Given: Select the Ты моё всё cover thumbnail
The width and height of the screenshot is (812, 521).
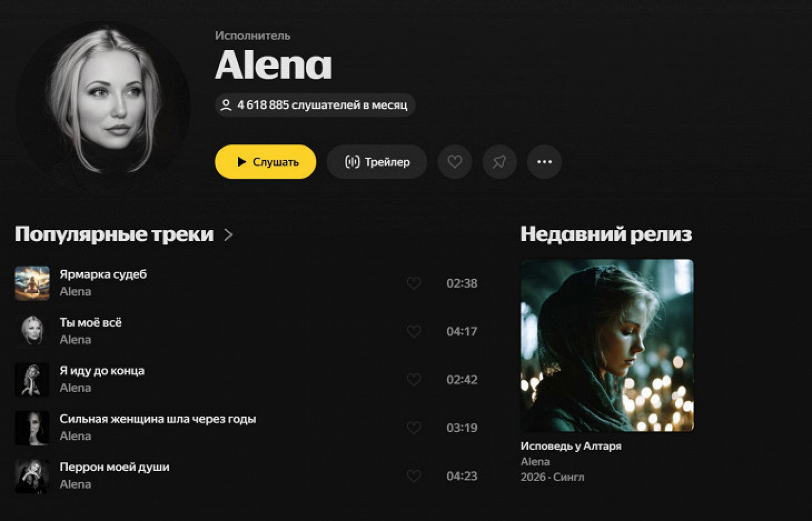Looking at the screenshot, I should click(32, 331).
